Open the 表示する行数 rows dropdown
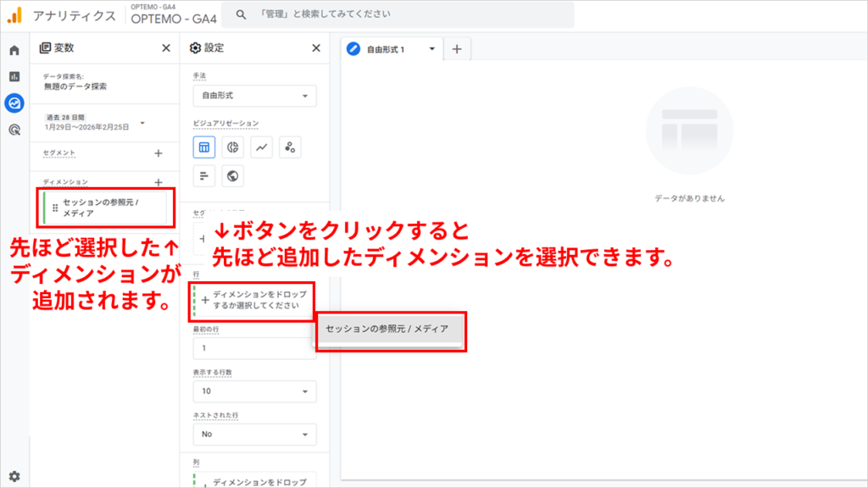The height and width of the screenshot is (488, 868). (x=253, y=392)
